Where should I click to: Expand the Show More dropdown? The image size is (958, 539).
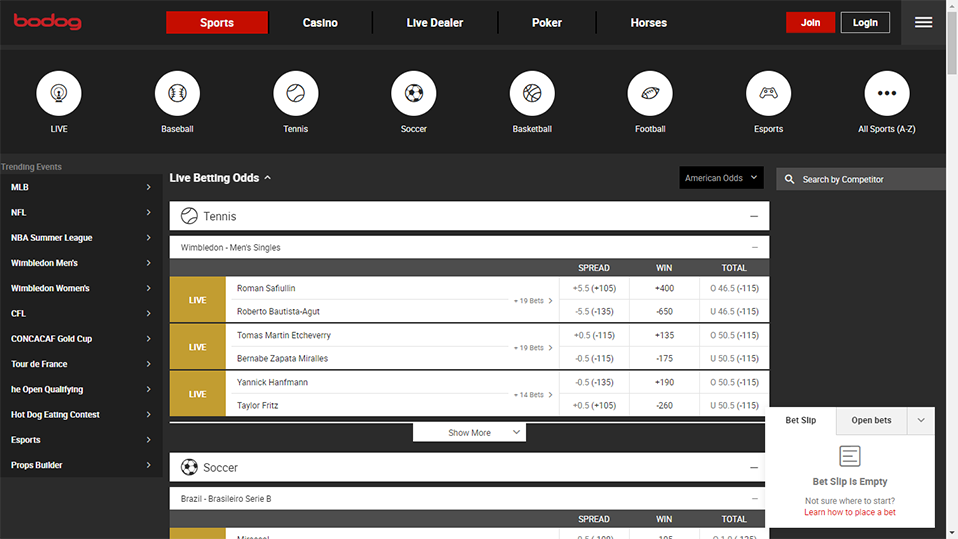(x=469, y=433)
